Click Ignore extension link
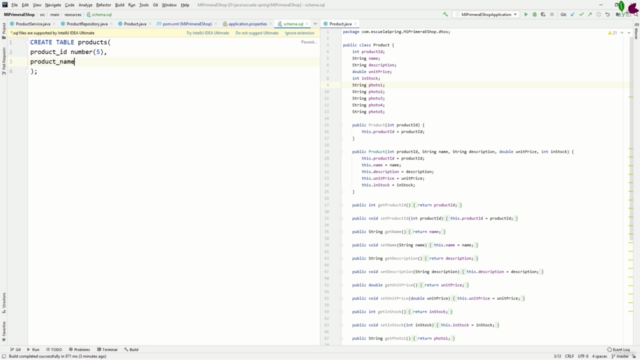 (300, 33)
